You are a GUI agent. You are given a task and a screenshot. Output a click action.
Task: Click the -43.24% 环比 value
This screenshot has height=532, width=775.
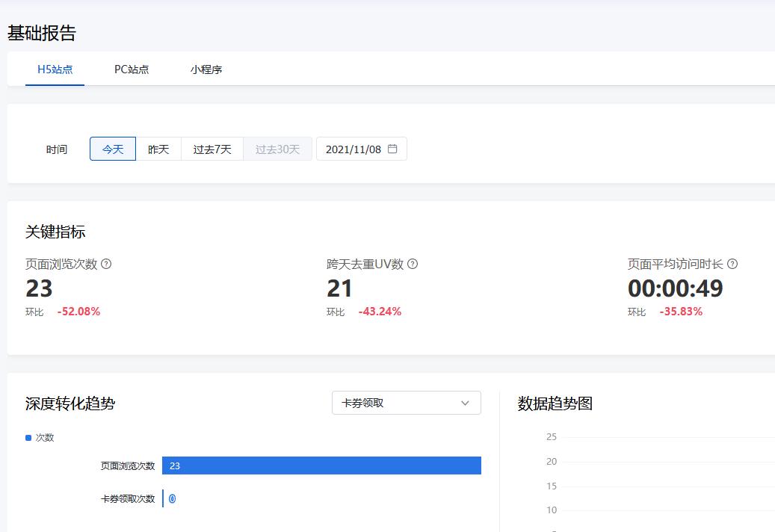[380, 312]
